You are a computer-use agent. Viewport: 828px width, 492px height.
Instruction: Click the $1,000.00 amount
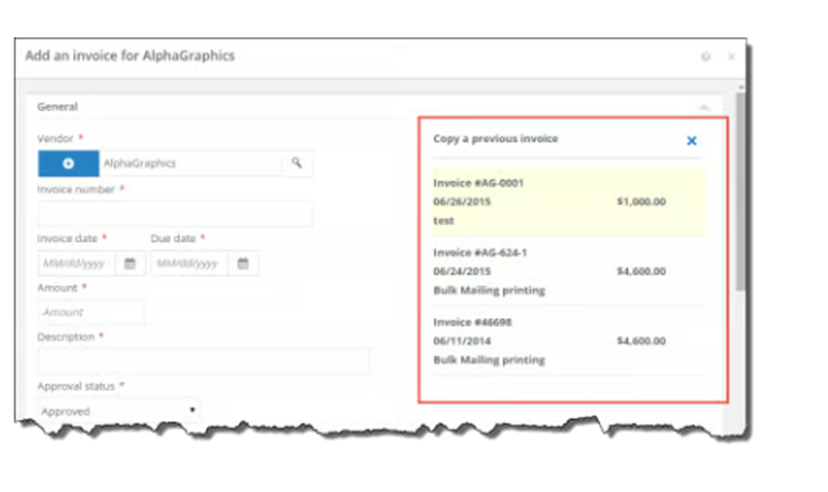[x=641, y=201]
